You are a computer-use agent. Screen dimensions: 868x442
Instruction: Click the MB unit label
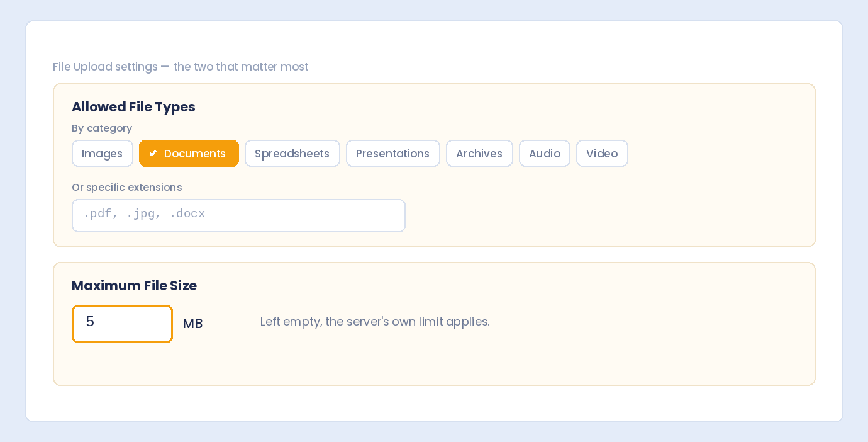(x=192, y=324)
